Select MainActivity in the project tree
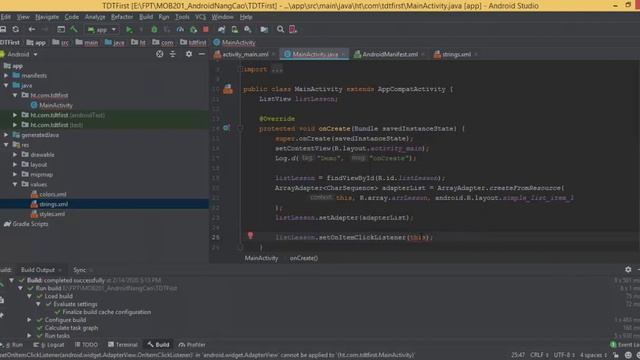This screenshot has height=360, width=640. click(56, 105)
